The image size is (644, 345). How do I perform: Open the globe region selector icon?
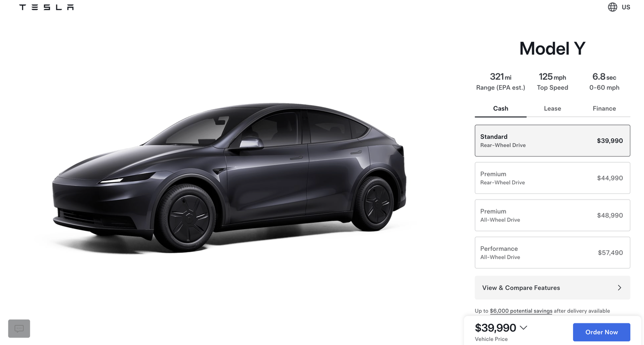point(612,7)
